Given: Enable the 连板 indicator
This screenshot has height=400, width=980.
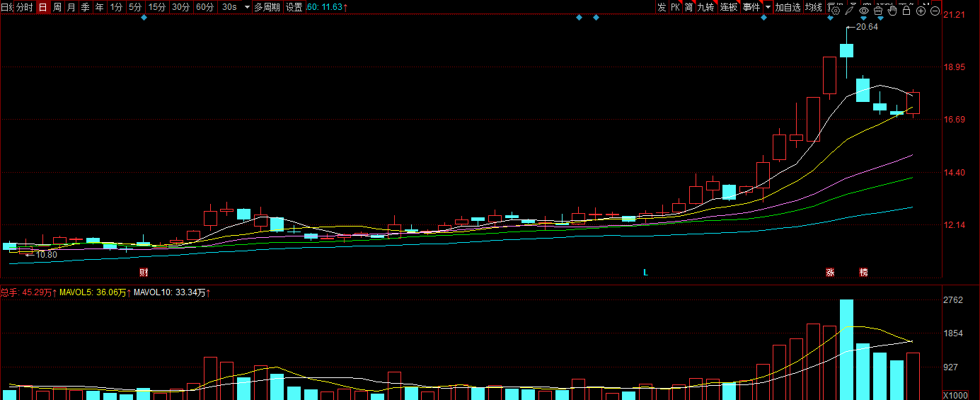Looking at the screenshot, I should click(x=729, y=7).
